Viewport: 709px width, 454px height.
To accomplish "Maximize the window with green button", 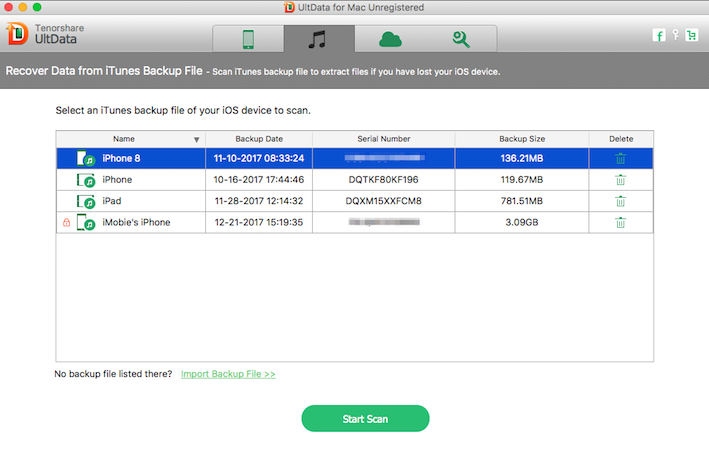I will (x=37, y=7).
